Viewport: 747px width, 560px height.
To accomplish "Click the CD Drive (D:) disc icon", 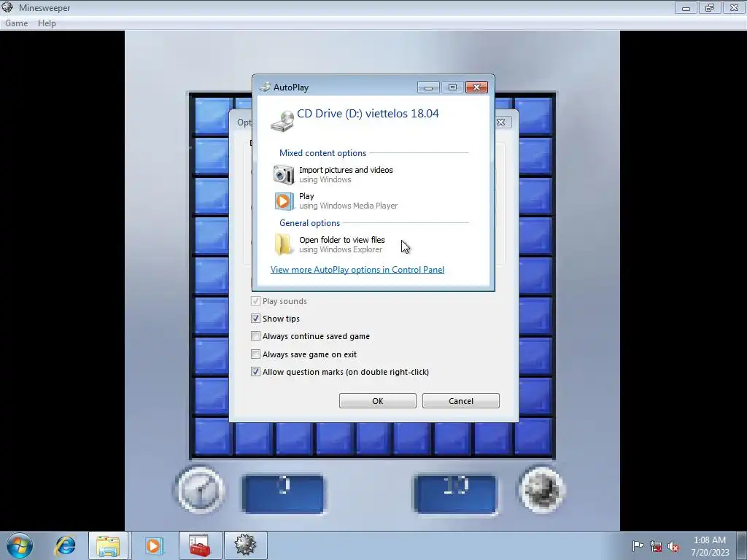I will (x=282, y=120).
